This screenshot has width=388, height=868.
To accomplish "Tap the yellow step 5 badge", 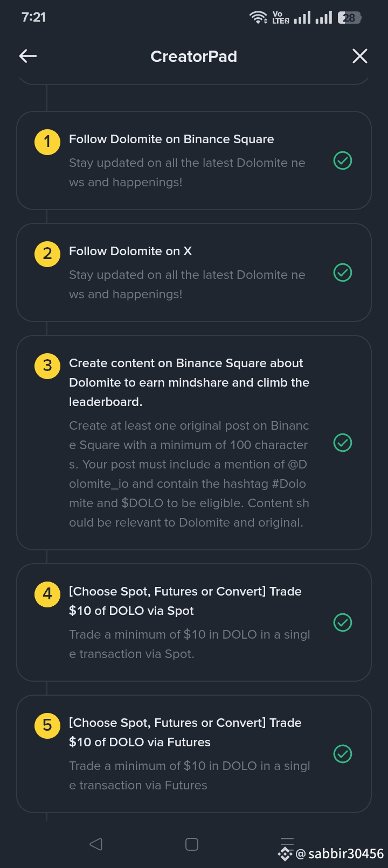I will 47,725.
